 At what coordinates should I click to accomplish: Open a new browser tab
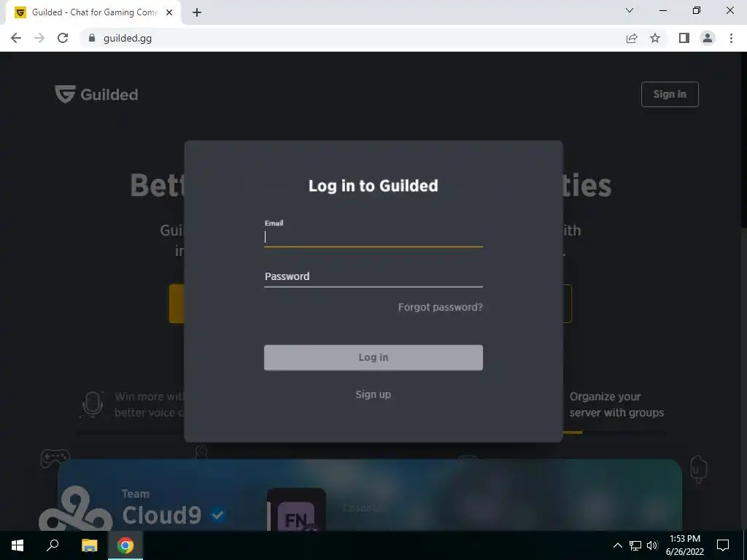(x=197, y=12)
